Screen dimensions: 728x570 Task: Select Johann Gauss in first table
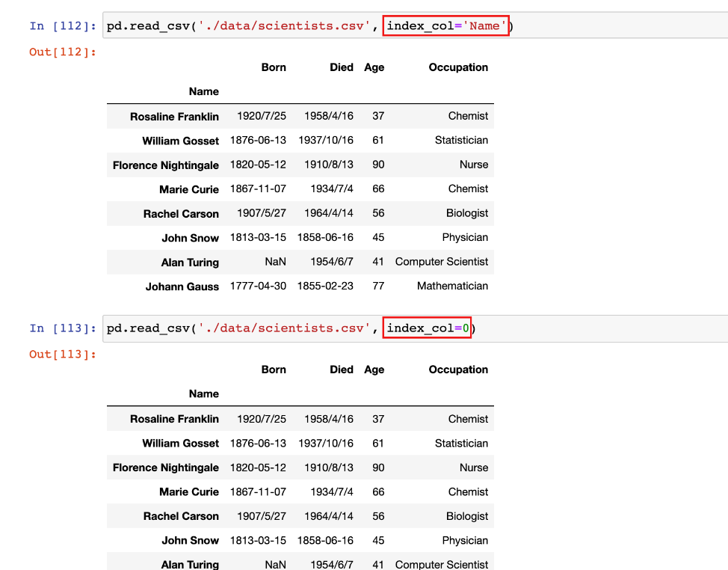tap(182, 286)
